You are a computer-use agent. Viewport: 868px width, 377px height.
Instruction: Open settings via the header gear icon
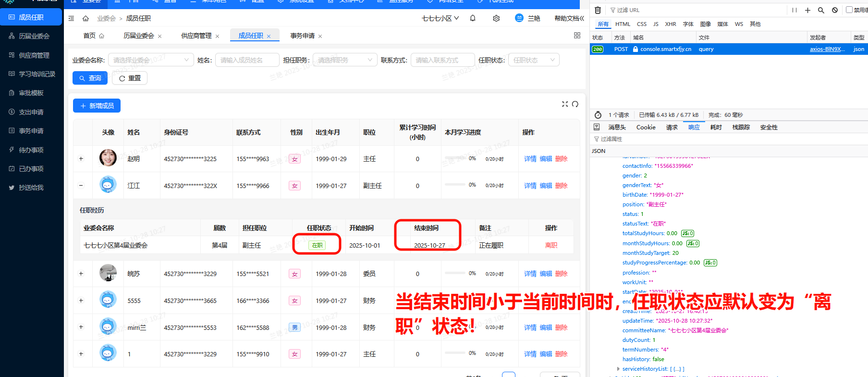(496, 18)
